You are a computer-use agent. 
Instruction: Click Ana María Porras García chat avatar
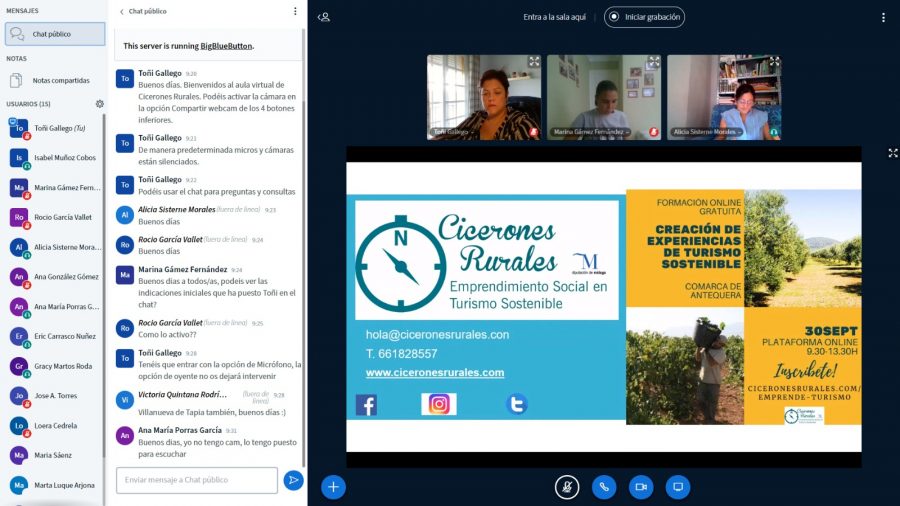[x=125, y=436]
